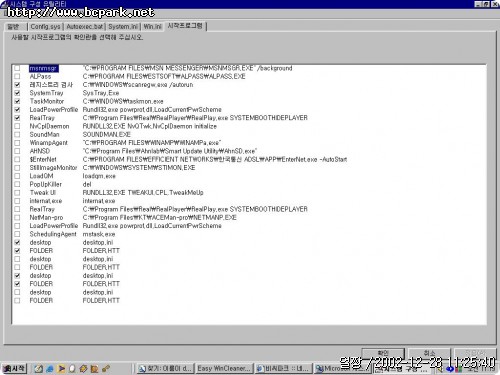500x375 pixels.
Task: Select the MSNMSGR.EXE /background command text
Action: pos(187,68)
